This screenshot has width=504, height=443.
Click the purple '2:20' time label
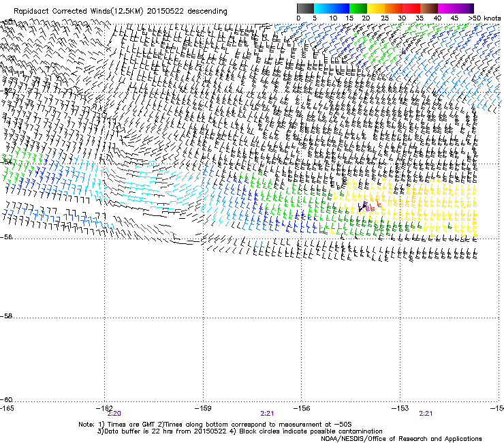tap(114, 414)
